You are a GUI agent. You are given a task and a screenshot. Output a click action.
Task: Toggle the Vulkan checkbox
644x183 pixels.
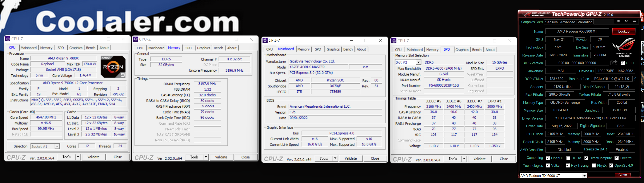(548, 166)
